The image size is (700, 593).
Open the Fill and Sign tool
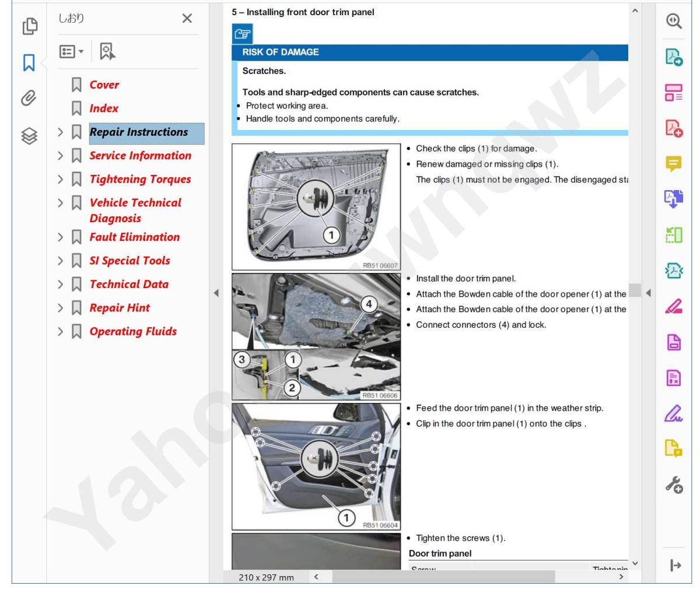(x=674, y=413)
